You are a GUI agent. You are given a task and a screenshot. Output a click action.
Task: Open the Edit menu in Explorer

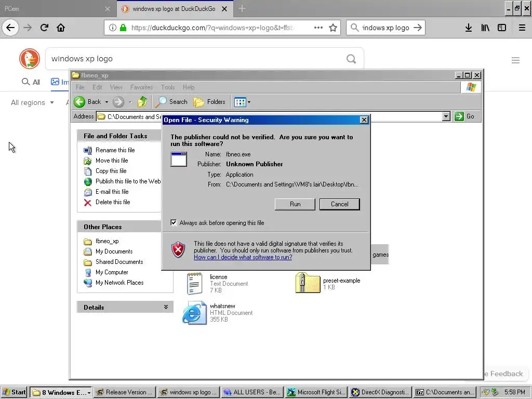tap(97, 87)
